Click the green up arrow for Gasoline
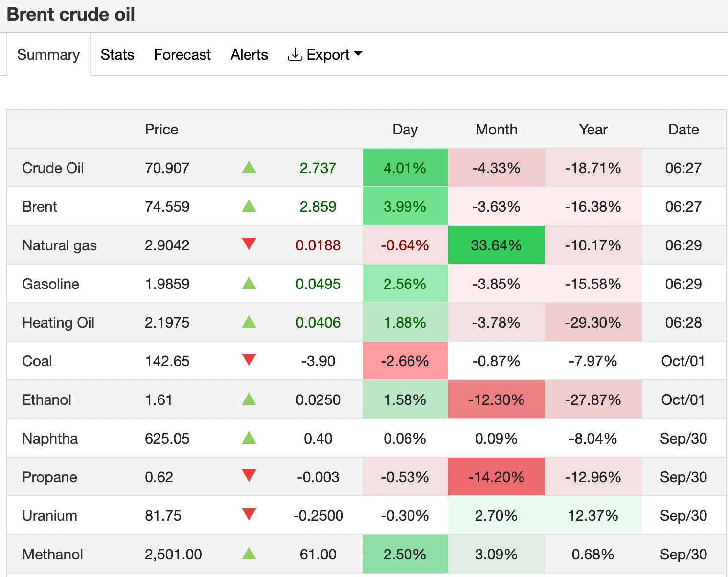The height and width of the screenshot is (577, 728). click(x=249, y=283)
